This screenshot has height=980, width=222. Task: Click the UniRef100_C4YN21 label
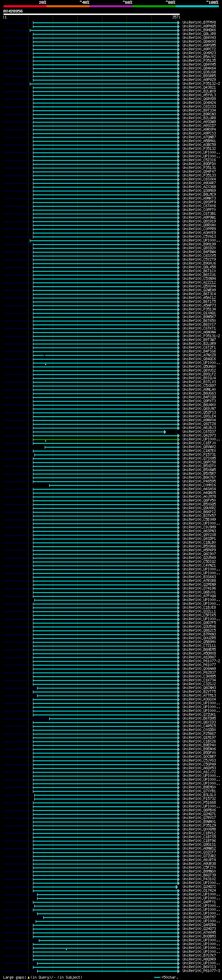[x=199, y=566]
